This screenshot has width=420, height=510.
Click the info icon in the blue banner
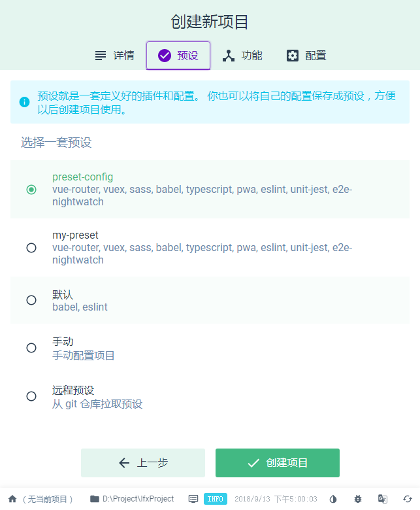click(x=24, y=102)
